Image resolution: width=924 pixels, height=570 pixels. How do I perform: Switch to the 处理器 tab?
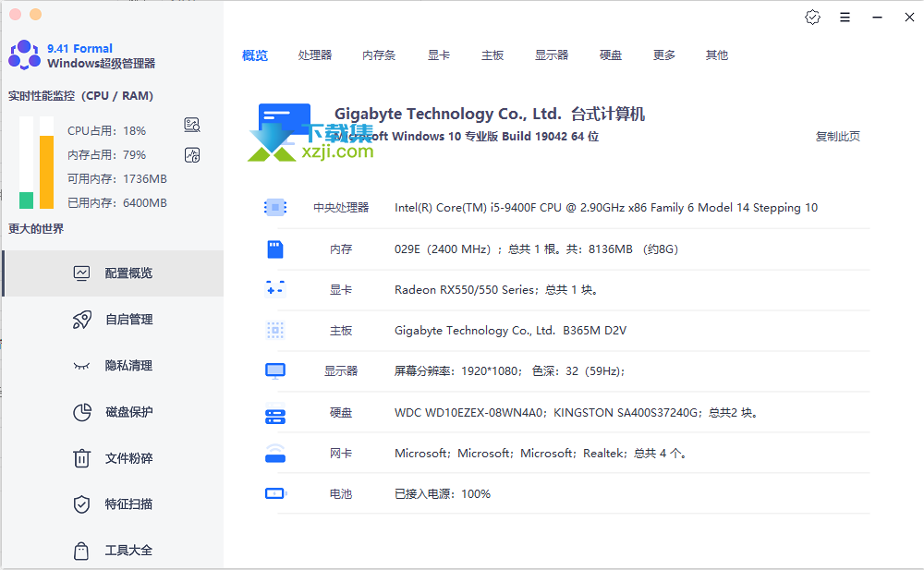point(315,55)
